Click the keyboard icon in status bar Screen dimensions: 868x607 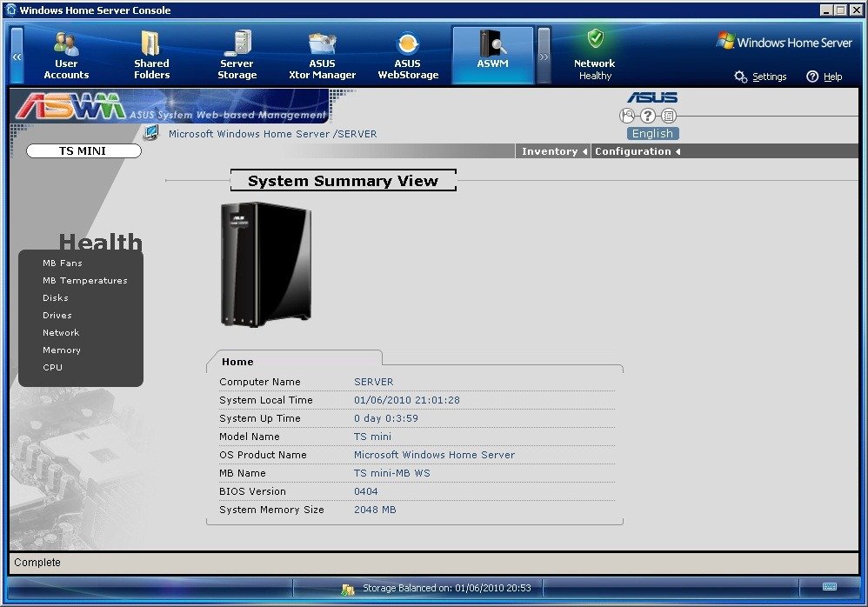[x=829, y=586]
